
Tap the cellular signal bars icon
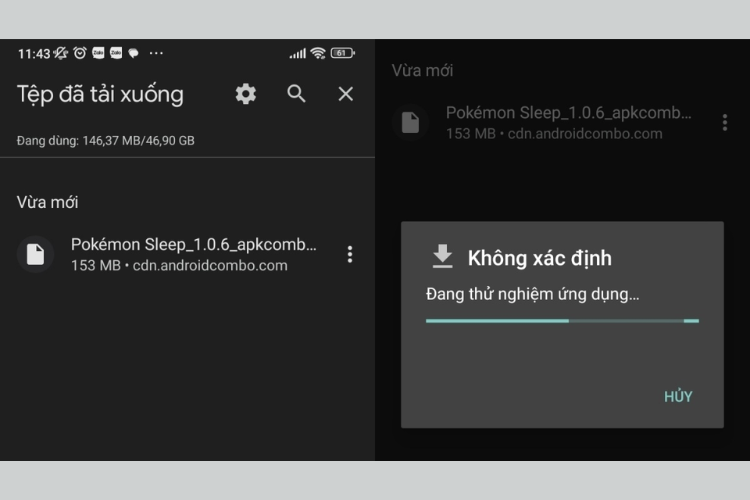(298, 54)
